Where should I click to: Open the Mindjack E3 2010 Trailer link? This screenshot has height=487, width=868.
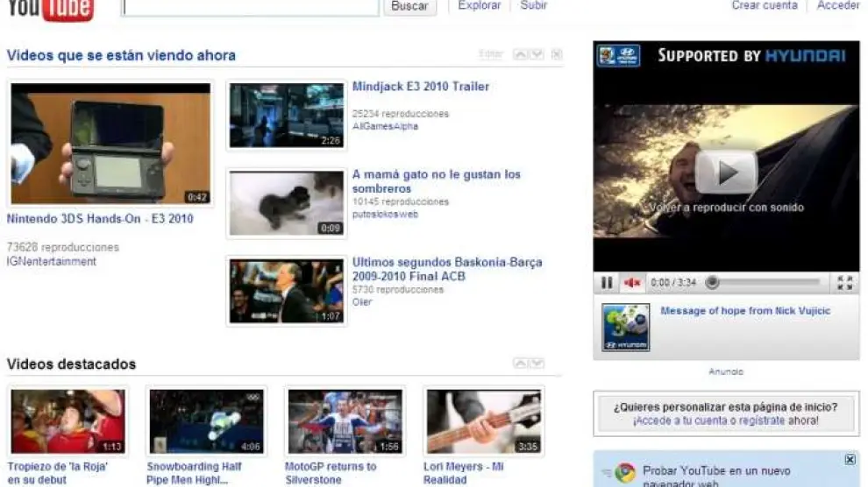tap(421, 87)
